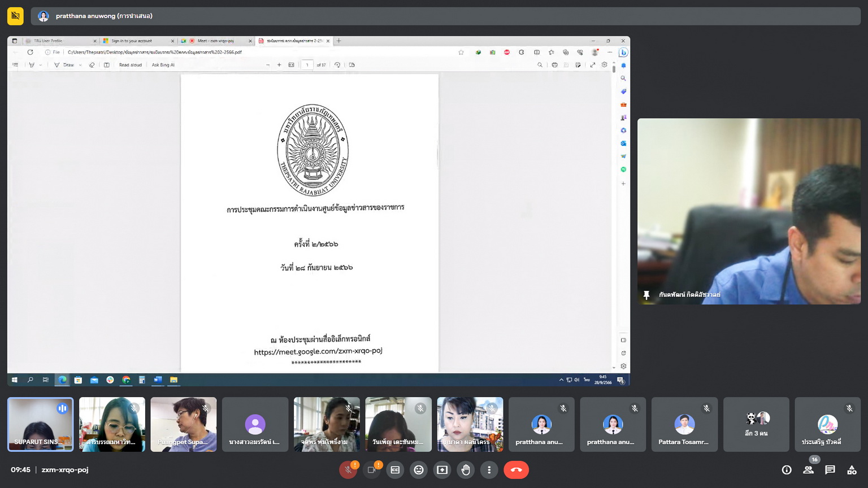Open Outlook icon in Edge sidebar
Image resolution: width=868 pixels, height=488 pixels.
[x=623, y=143]
